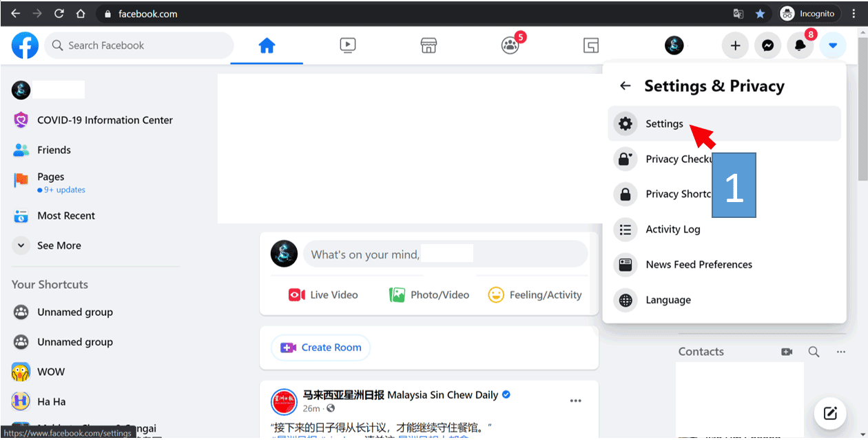Click the browser back arrow
Image resolution: width=868 pixels, height=440 pixels.
pos(15,13)
